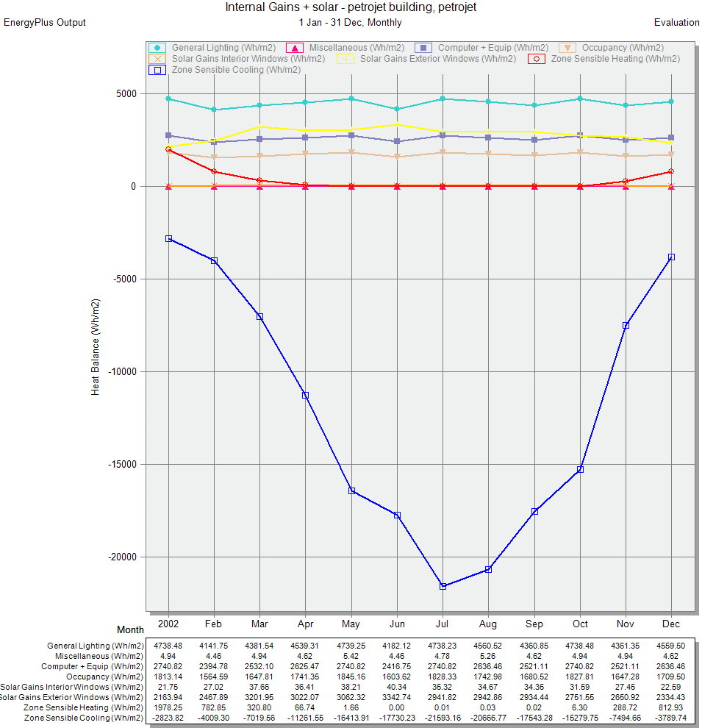Click the January Zone Sensible Cooling data point

(x=168, y=238)
